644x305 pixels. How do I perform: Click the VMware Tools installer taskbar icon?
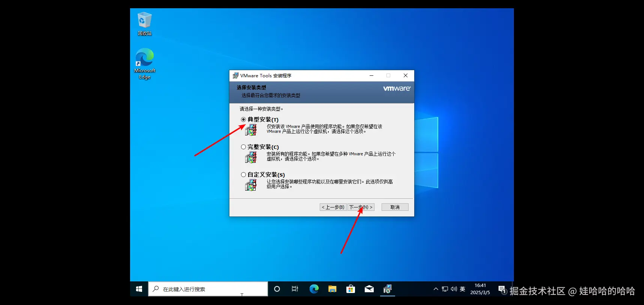pyautogui.click(x=388, y=289)
